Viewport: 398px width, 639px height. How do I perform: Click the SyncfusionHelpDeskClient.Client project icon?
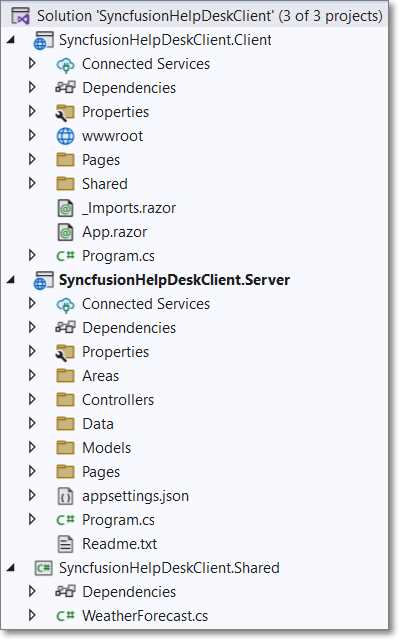click(x=43, y=40)
